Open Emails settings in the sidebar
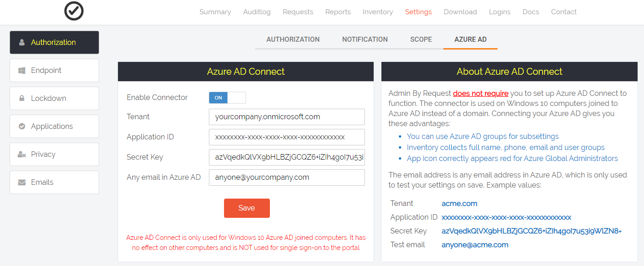Viewport: 644px width, 266px height. (x=54, y=182)
